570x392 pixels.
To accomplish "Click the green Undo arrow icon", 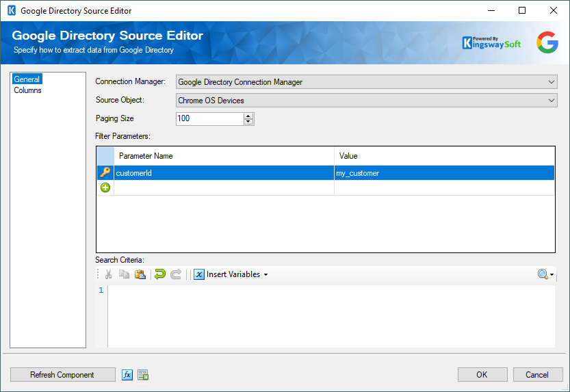I will (x=160, y=274).
